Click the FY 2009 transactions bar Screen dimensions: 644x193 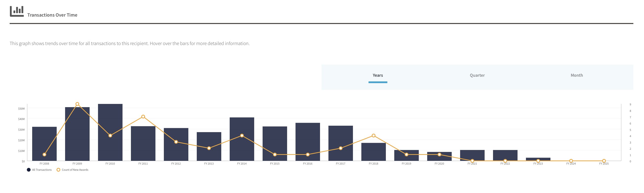click(x=77, y=134)
